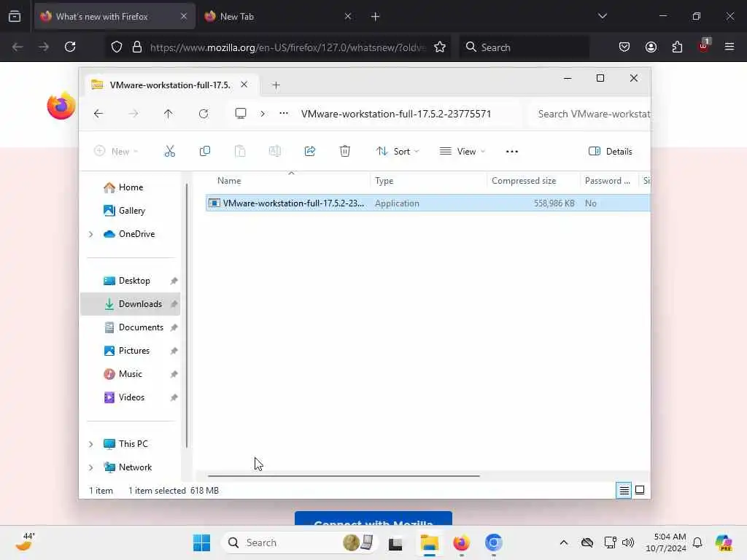Open the Desktop folder in sidebar
Viewport: 747px width, 560px height.
pyautogui.click(x=134, y=281)
